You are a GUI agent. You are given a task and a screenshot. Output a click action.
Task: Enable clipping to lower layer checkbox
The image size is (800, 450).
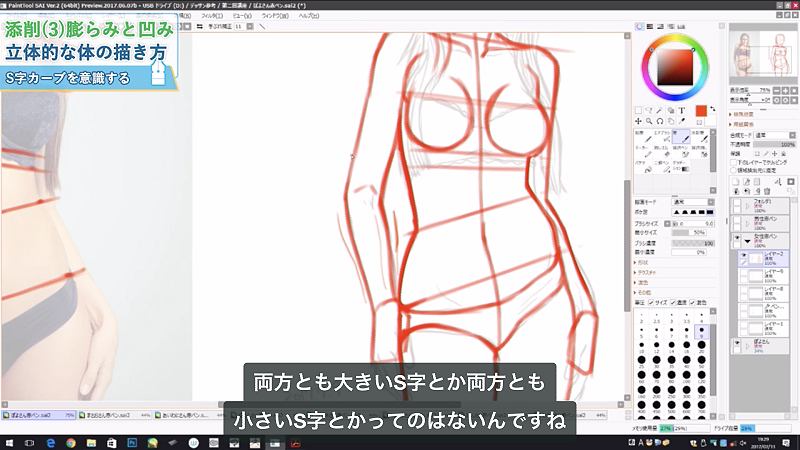click(734, 162)
